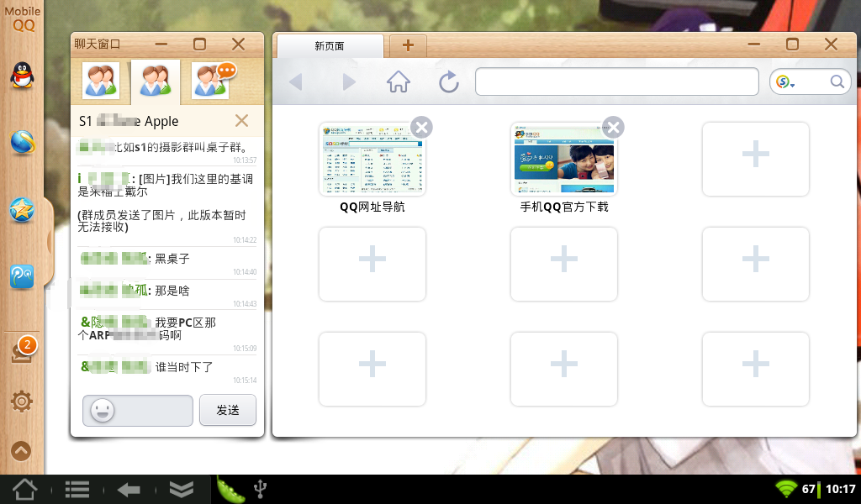Open the search engine selector dropdown
The width and height of the screenshot is (861, 504).
[x=786, y=82]
